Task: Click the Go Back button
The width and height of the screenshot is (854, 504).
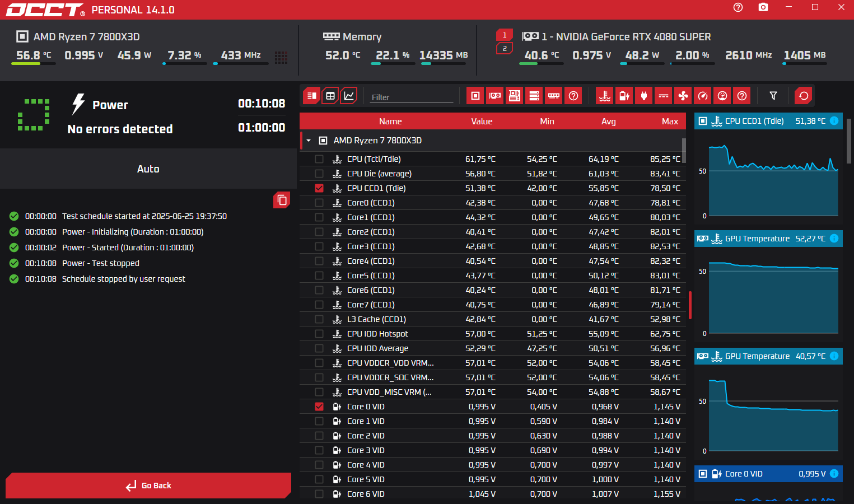Action: [148, 486]
